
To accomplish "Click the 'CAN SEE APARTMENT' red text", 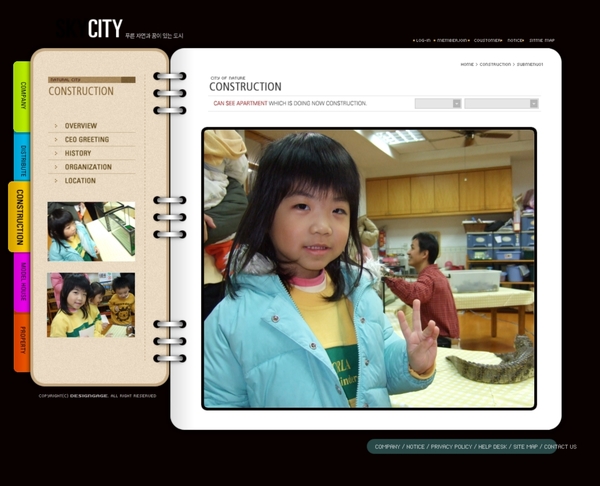I will pyautogui.click(x=240, y=103).
